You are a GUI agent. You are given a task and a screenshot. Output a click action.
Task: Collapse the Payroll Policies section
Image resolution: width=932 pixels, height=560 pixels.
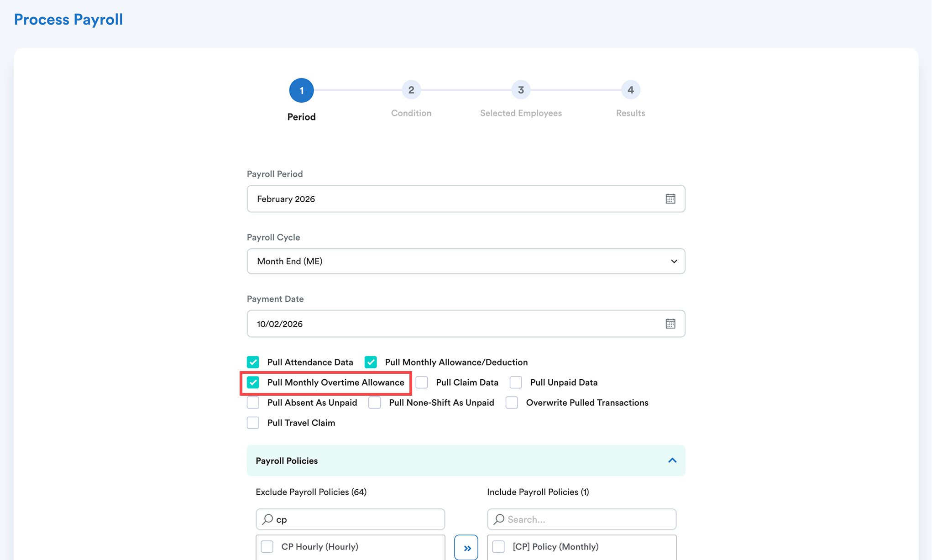(672, 461)
